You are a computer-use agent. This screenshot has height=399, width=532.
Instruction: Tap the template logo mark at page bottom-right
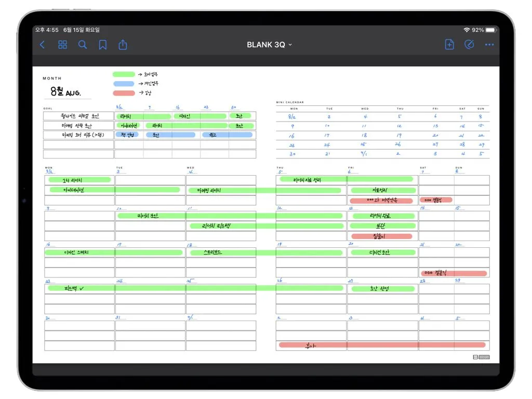pyautogui.click(x=481, y=357)
